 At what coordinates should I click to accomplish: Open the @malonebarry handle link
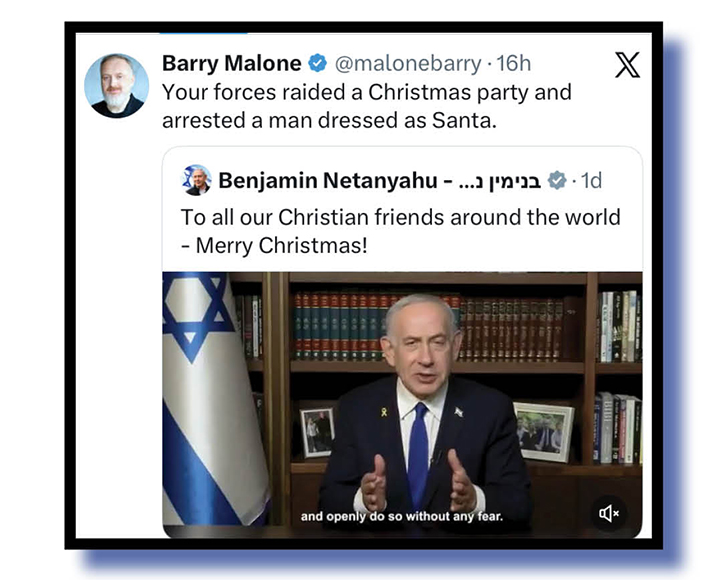click(408, 63)
